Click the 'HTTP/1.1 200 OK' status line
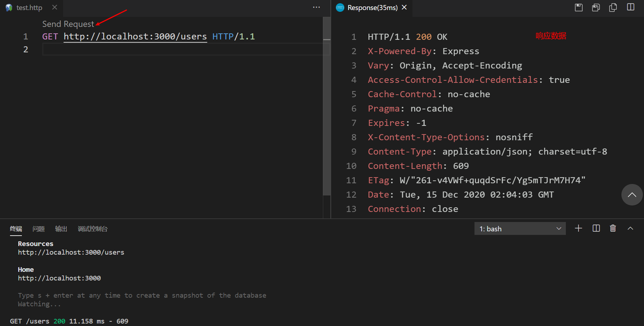The image size is (644, 326). click(x=407, y=37)
